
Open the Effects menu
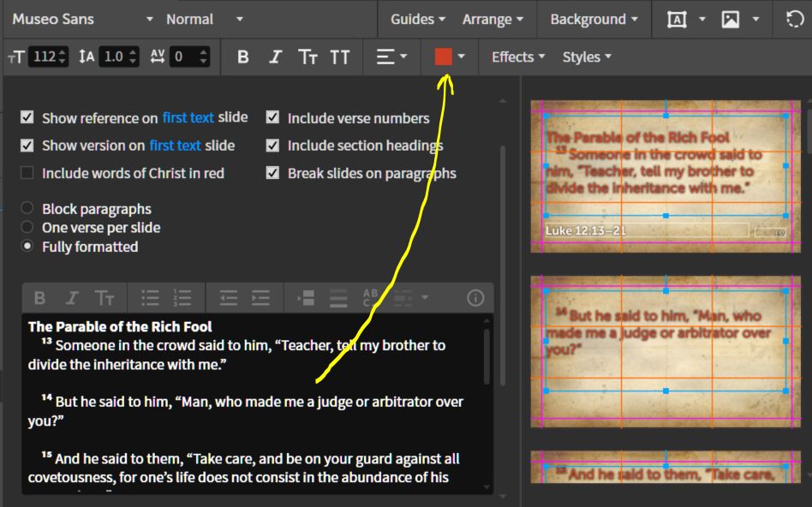[x=518, y=57]
